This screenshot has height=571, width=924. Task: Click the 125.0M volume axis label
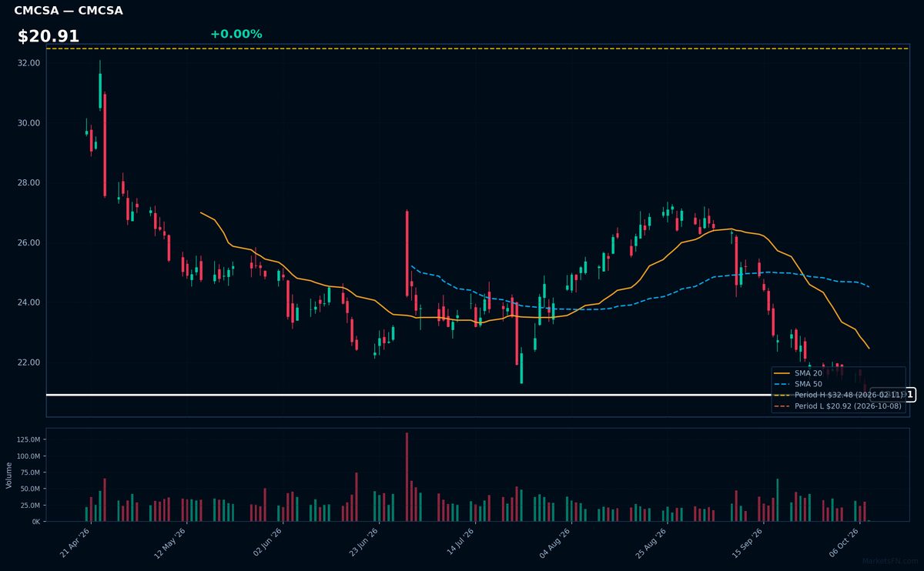click(x=28, y=439)
